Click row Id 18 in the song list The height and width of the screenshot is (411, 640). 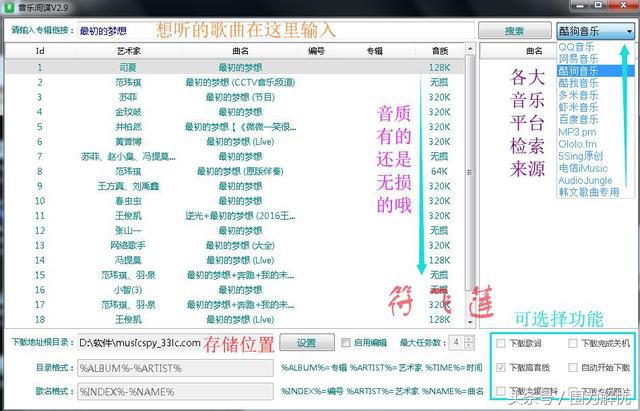tap(235, 320)
